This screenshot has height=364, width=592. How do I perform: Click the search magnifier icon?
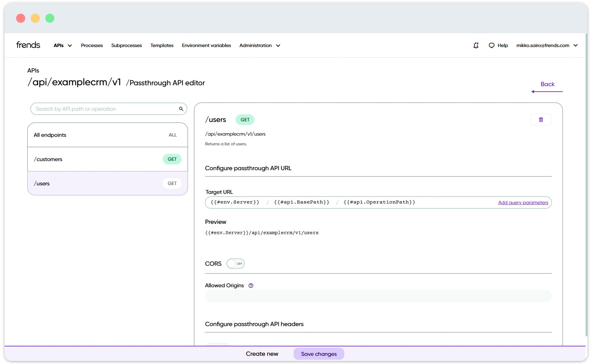(181, 109)
